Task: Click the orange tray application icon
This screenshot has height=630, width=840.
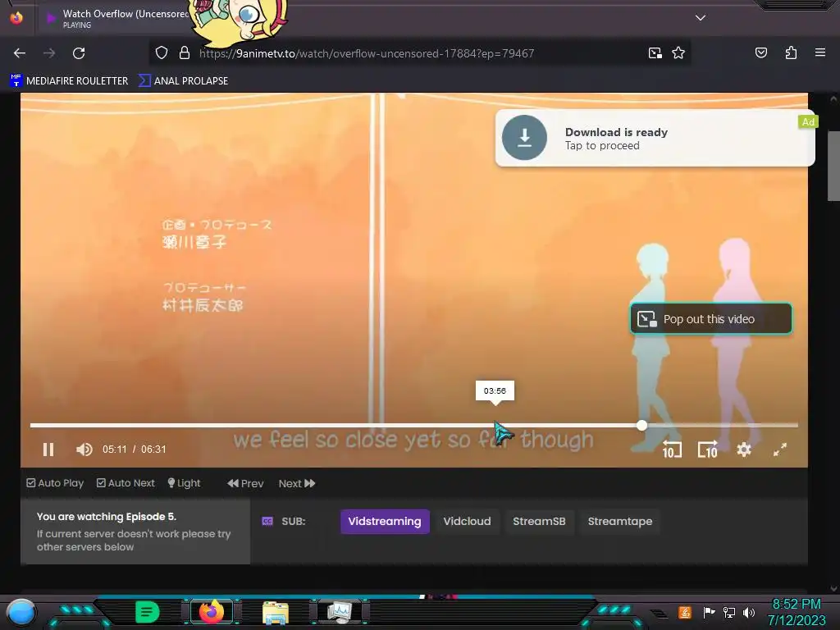Action: 685,612
